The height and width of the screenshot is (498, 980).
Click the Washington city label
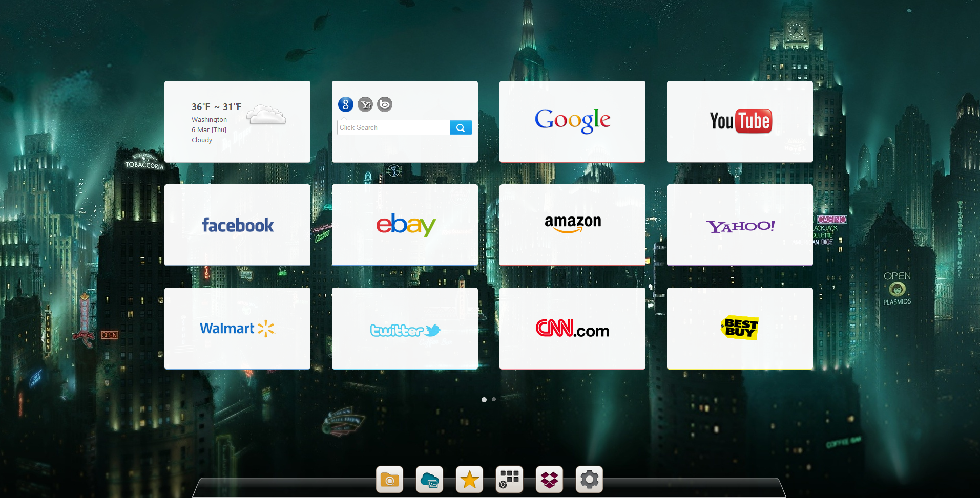point(209,120)
